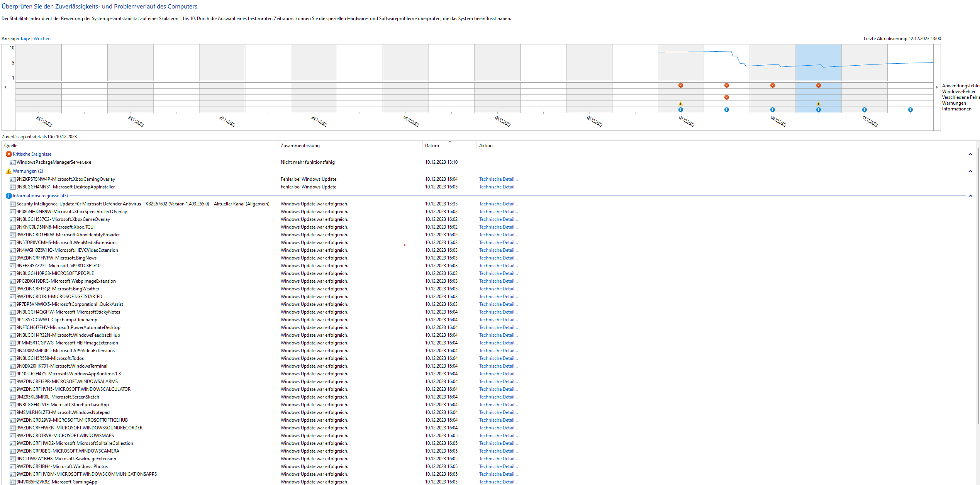Click application error icon for 07.12.2023
Image resolution: width=980 pixels, height=485 pixels.
coord(681,85)
